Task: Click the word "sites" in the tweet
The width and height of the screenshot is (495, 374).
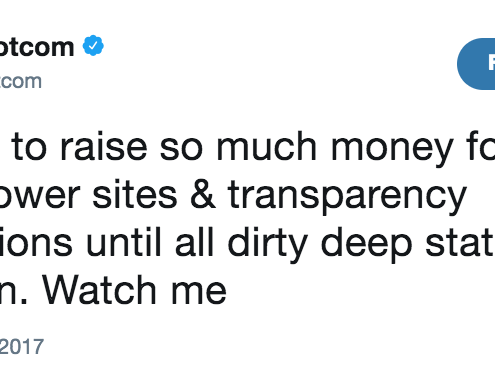Action: coord(134,195)
